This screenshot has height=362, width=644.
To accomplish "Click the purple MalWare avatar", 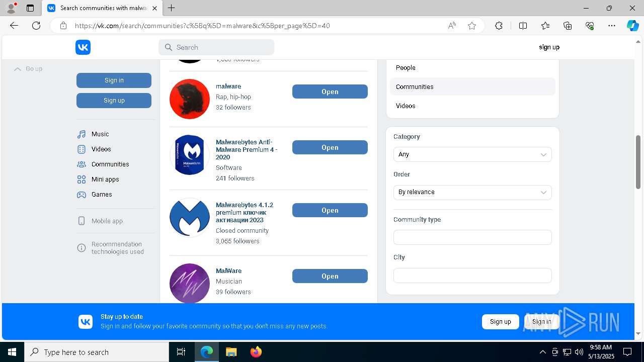I will click(x=190, y=283).
